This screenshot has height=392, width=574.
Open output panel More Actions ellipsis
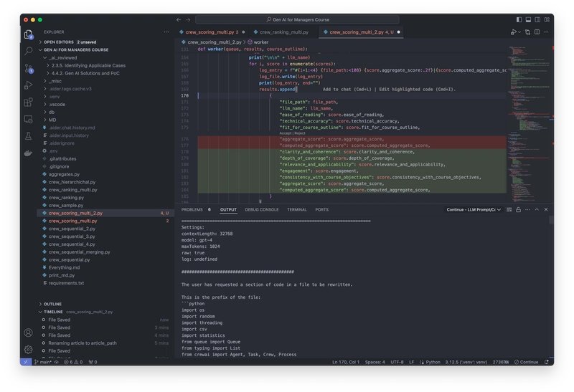pos(527,209)
